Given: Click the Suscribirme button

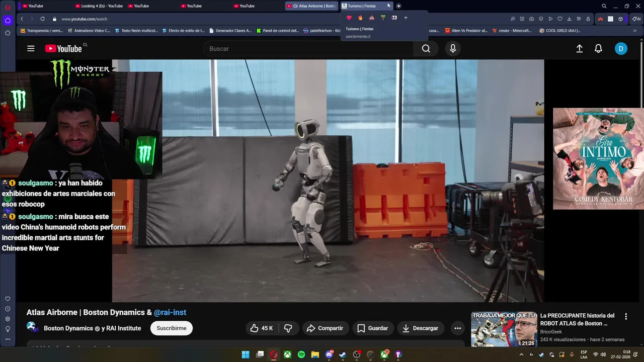Looking at the screenshot, I should pyautogui.click(x=172, y=328).
